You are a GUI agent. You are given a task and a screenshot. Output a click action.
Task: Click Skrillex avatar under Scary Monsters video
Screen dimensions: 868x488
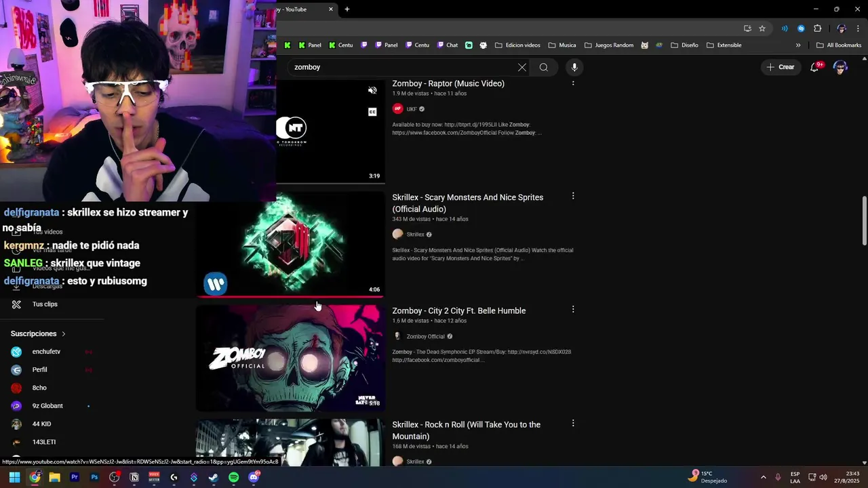point(398,234)
